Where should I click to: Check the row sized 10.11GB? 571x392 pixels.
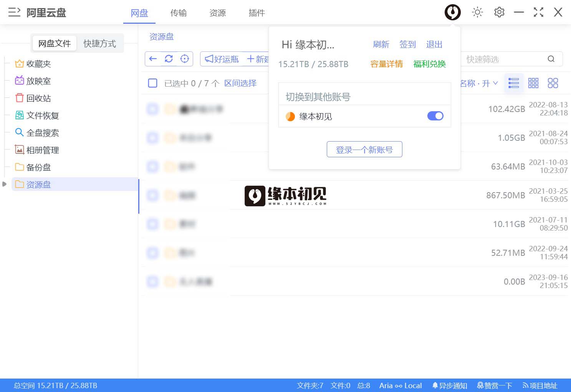152,224
